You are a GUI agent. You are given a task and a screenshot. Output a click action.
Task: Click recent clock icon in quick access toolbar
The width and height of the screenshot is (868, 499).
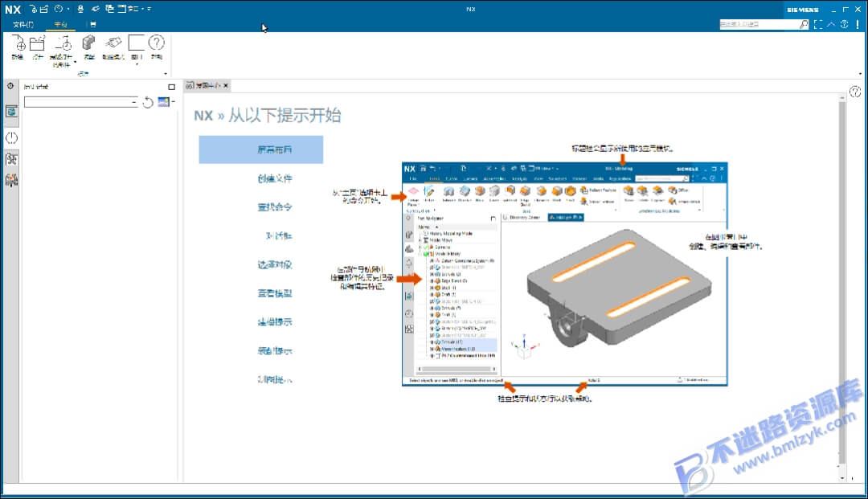tap(58, 9)
